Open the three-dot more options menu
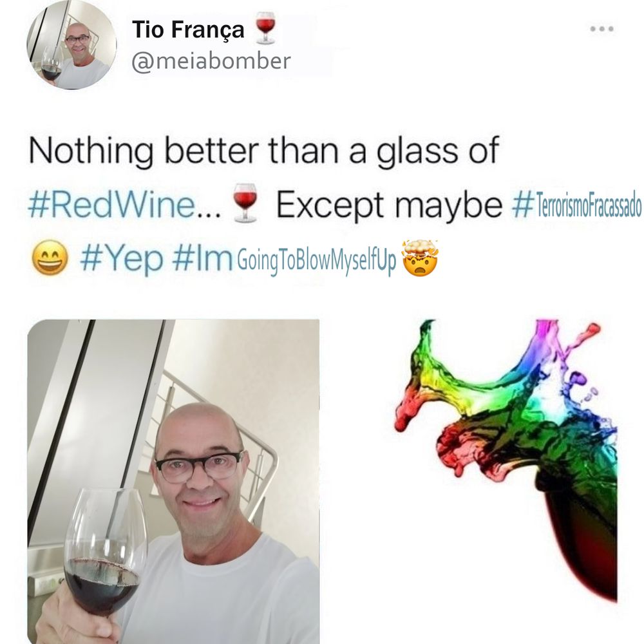 [x=601, y=29]
